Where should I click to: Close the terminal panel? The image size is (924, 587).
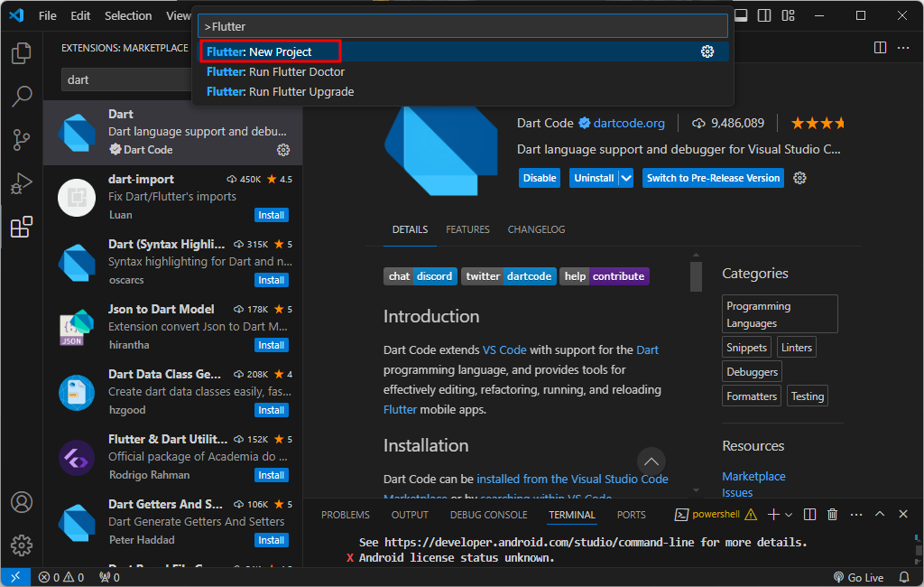(902, 515)
